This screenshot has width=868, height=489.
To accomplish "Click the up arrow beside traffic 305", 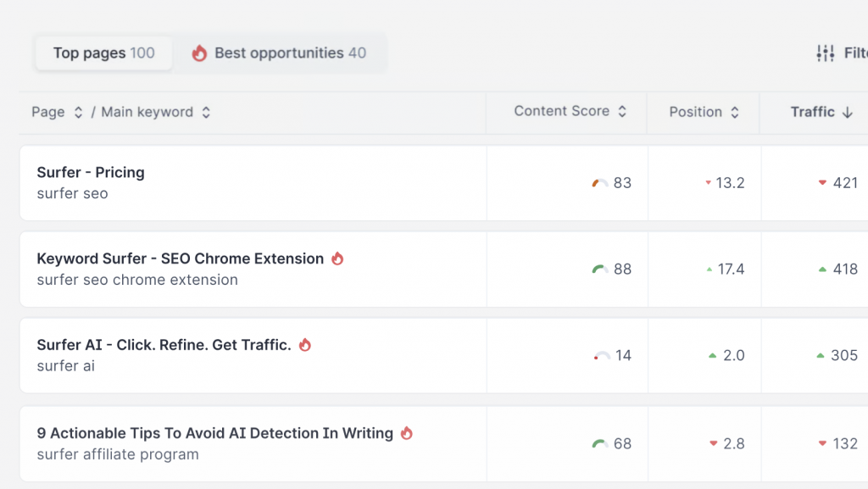I will pos(821,356).
